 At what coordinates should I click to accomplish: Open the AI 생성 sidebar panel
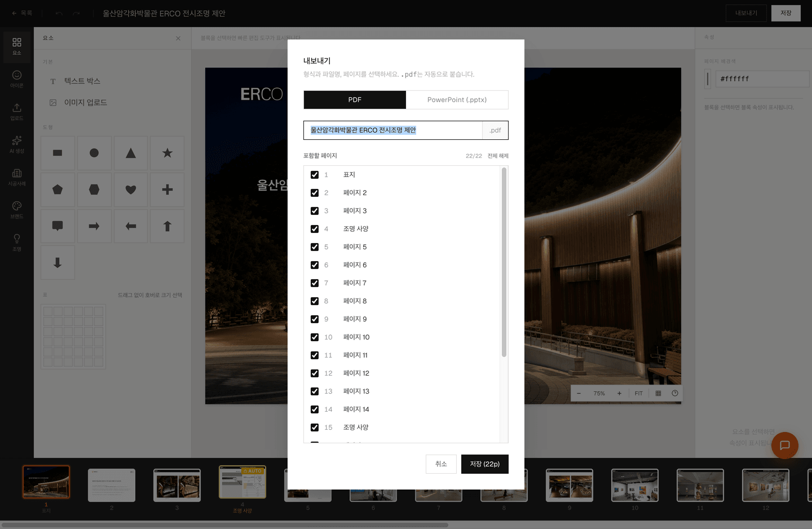[x=17, y=145]
